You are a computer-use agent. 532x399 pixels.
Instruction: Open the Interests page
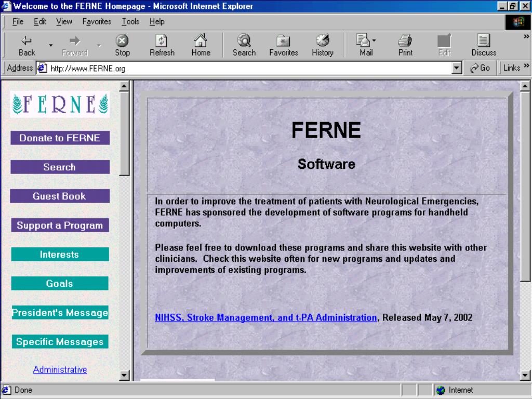pyautogui.click(x=60, y=254)
